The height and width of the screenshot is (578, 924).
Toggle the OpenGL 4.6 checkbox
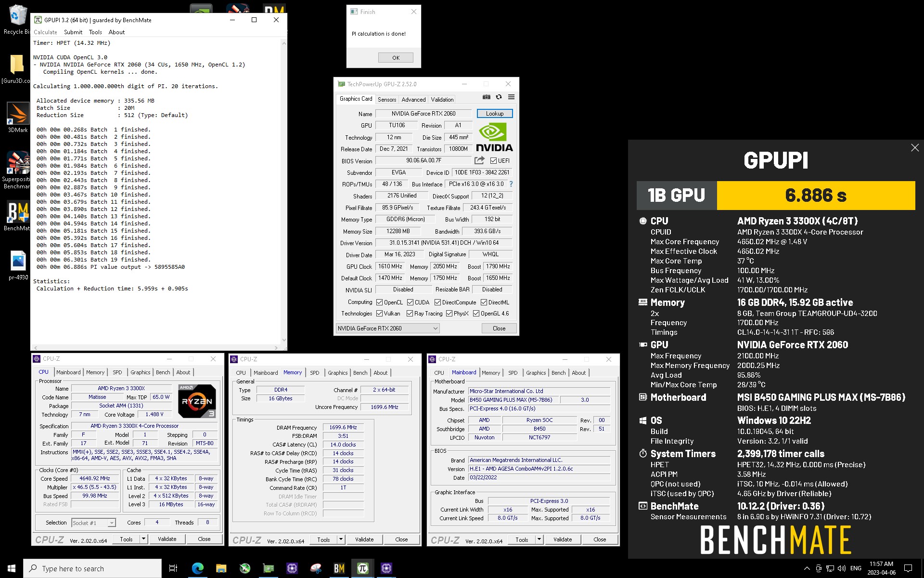476,314
